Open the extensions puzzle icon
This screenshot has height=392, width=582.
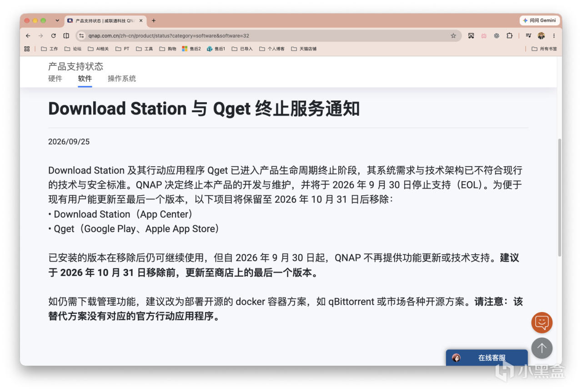coord(509,36)
